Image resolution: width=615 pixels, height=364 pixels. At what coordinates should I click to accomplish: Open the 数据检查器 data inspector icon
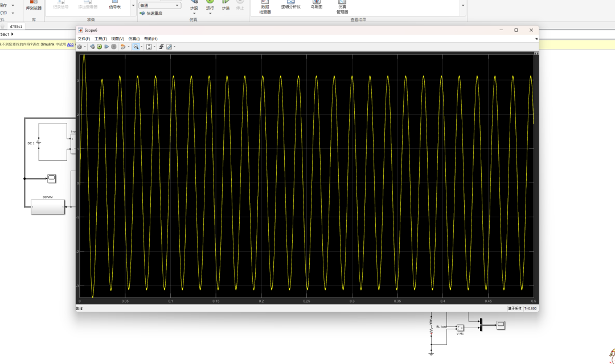click(x=265, y=7)
